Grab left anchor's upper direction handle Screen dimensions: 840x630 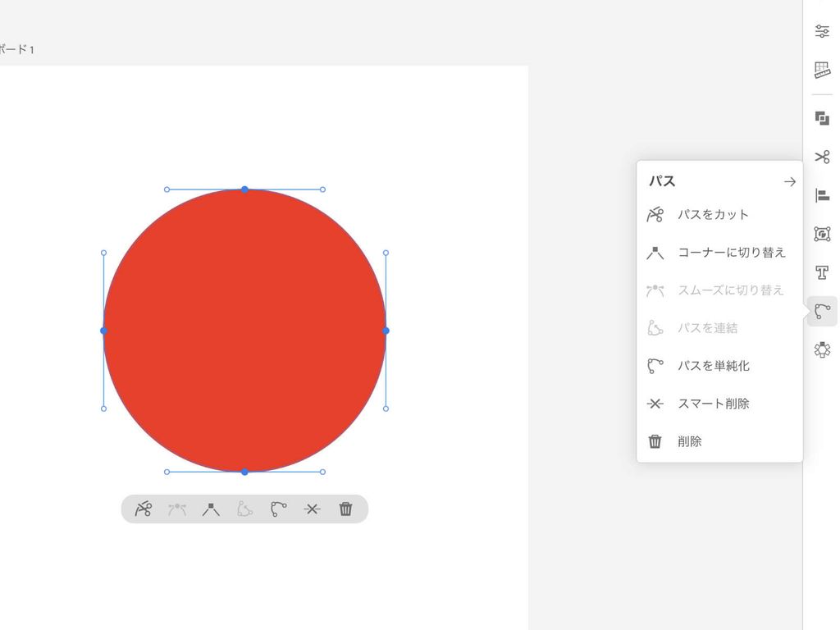[103, 253]
